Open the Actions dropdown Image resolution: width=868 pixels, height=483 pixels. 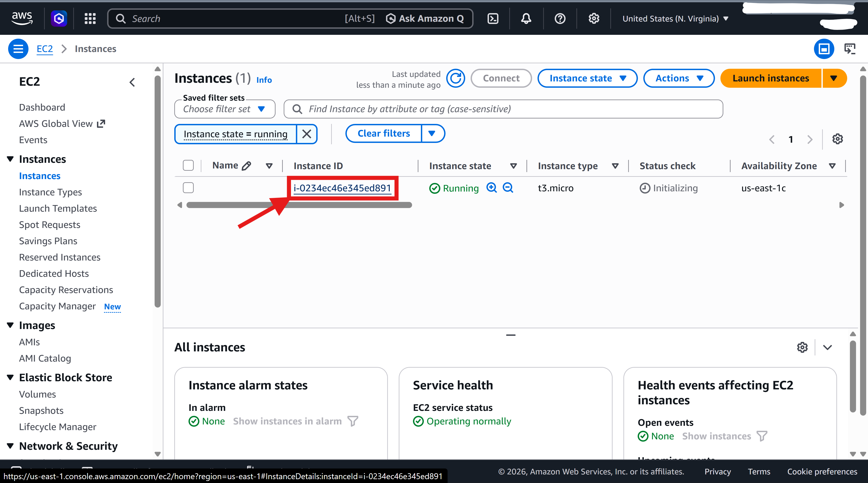(679, 78)
